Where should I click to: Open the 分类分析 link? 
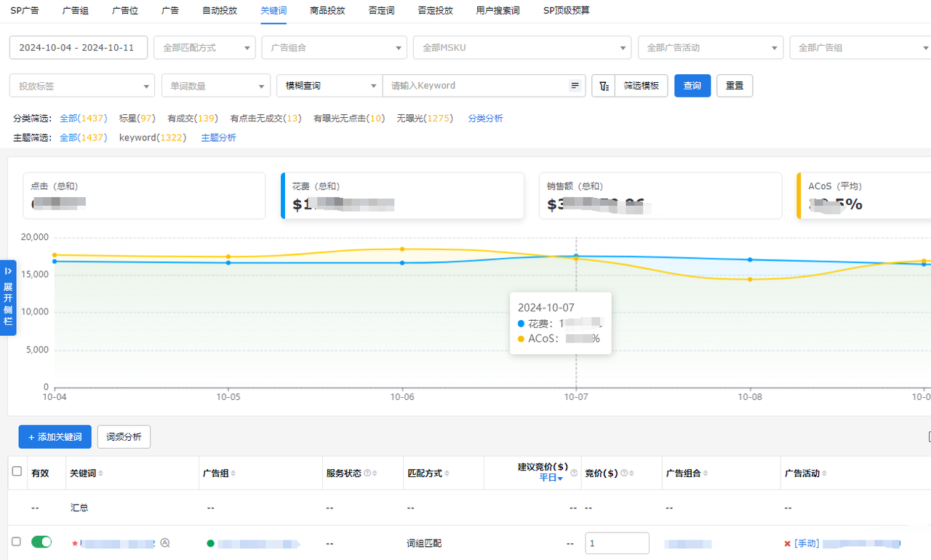(485, 118)
